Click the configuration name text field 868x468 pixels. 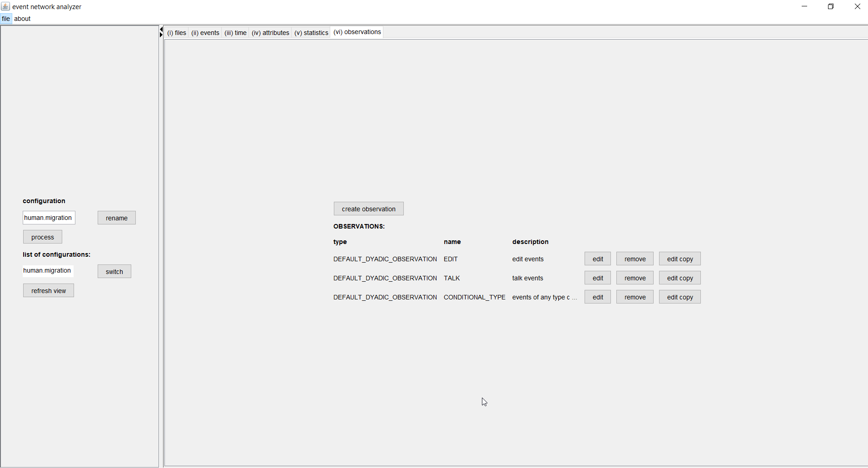coord(49,218)
